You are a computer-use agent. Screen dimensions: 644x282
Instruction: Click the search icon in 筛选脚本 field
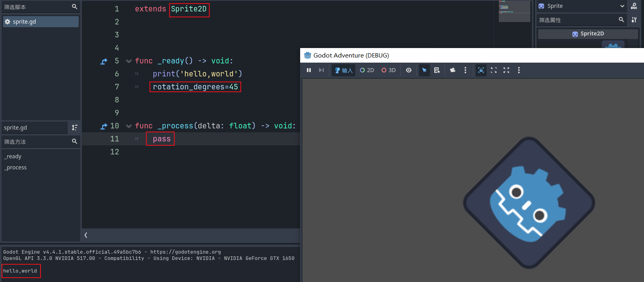(x=74, y=7)
